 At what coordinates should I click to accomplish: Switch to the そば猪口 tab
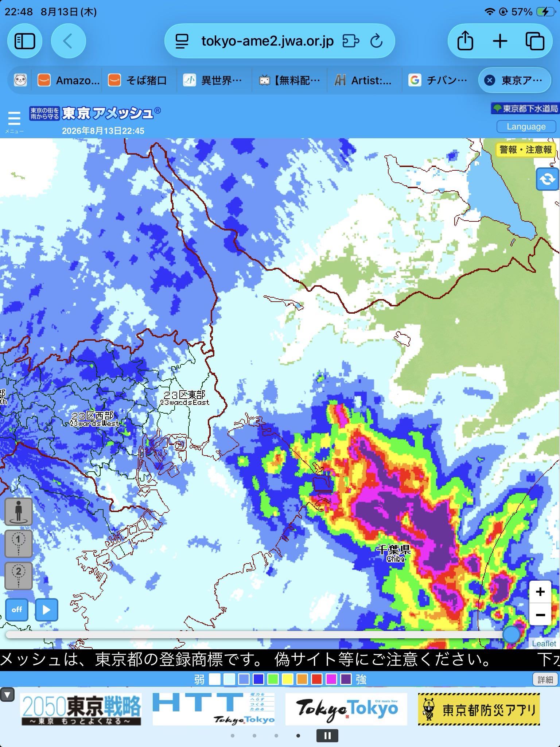pos(139,80)
